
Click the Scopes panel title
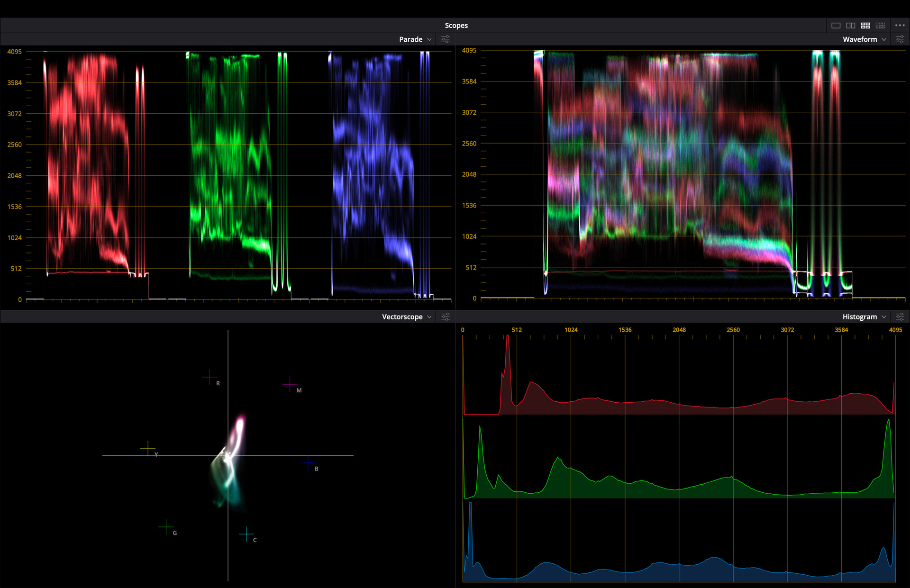456,26
